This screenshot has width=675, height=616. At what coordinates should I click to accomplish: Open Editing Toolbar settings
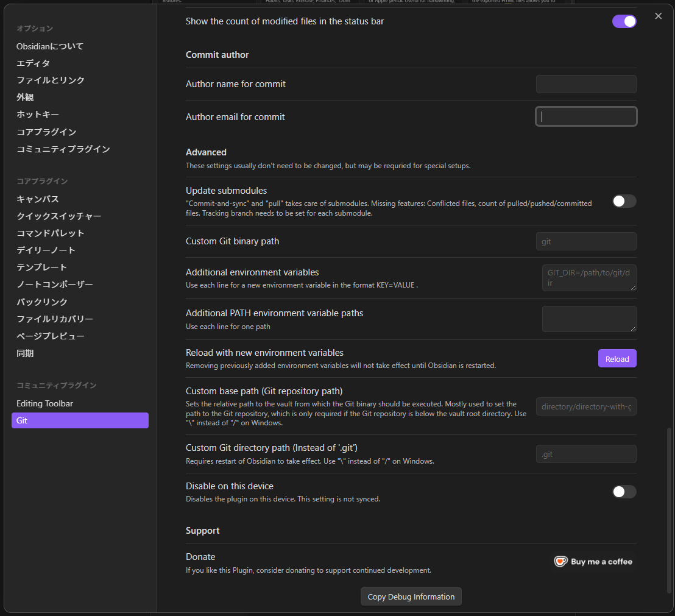coord(44,403)
